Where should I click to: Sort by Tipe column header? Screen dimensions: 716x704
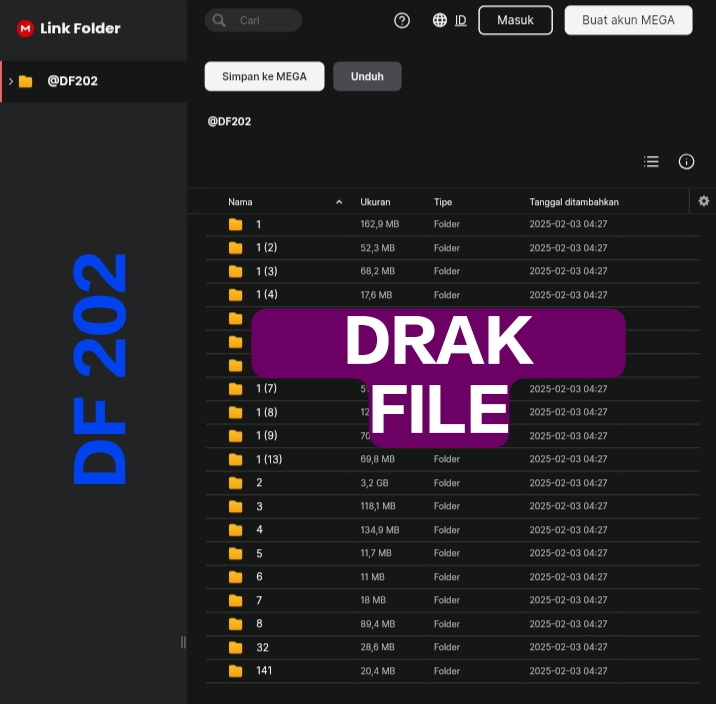(442, 202)
